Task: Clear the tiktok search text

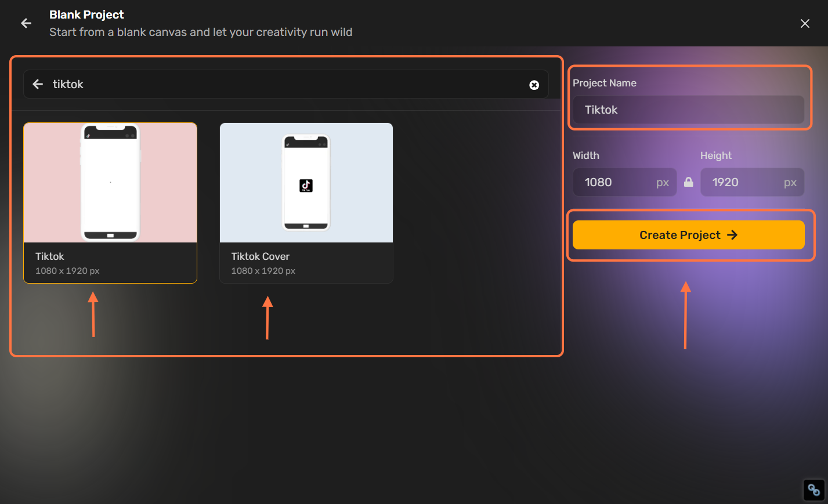Action: pos(534,85)
